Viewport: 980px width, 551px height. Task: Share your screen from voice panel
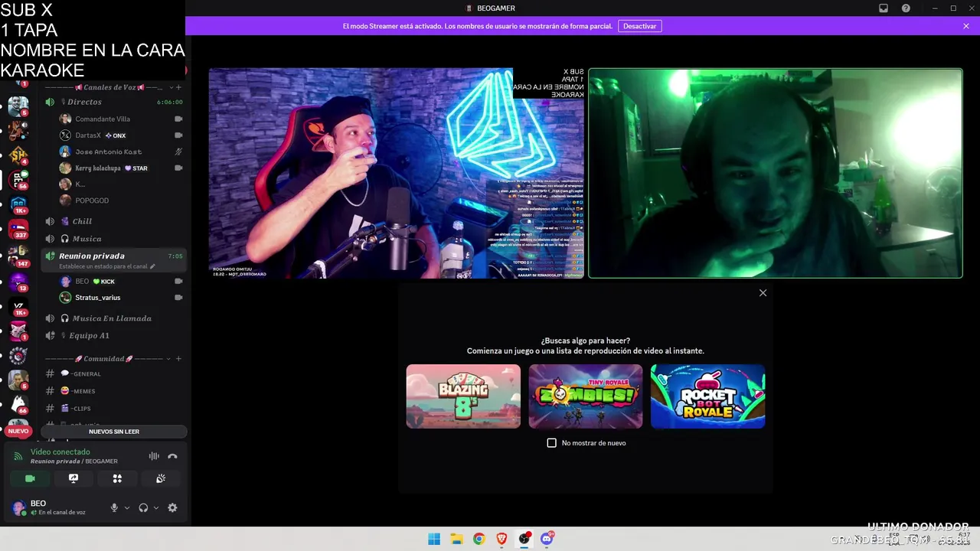click(x=73, y=478)
